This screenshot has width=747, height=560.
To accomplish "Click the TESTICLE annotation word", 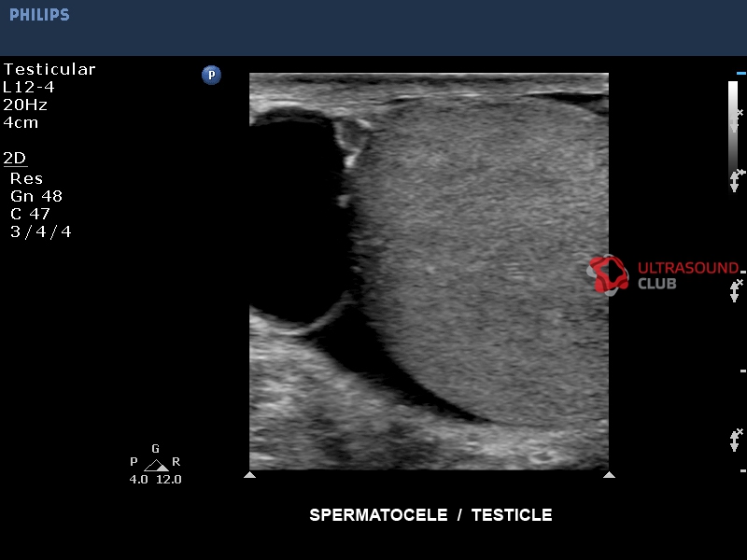I will click(x=512, y=515).
